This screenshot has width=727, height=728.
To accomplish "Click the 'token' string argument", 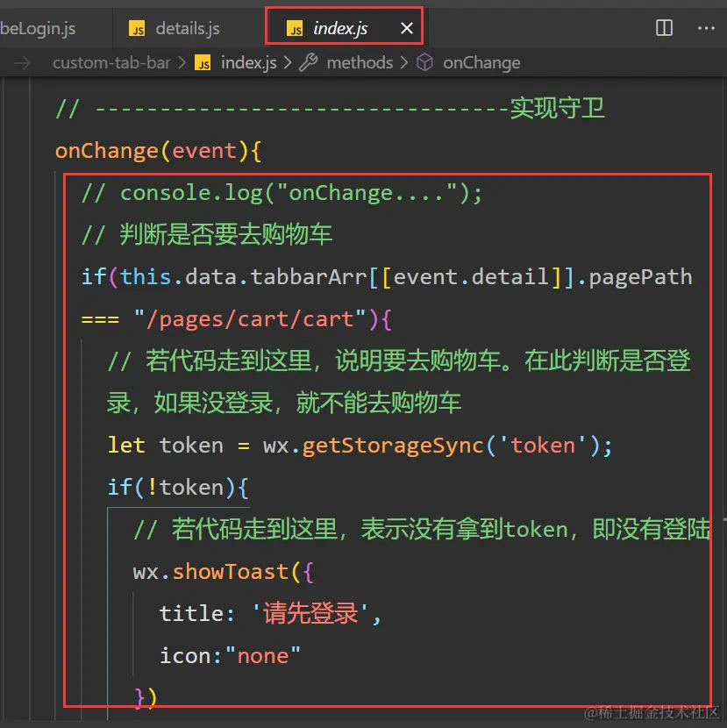I will (x=543, y=446).
